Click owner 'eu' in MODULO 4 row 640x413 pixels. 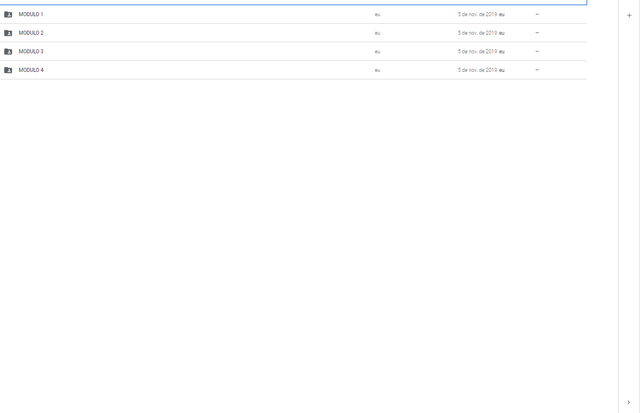pos(377,70)
